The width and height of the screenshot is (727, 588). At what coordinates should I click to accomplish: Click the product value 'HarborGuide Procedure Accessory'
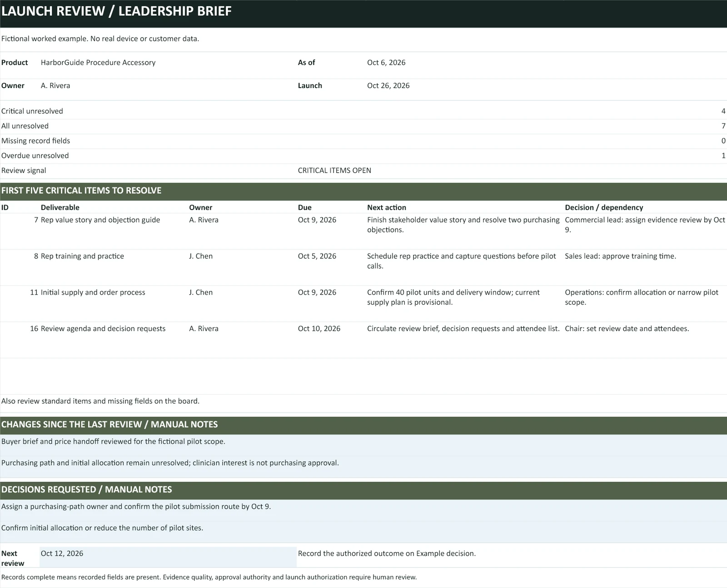click(x=98, y=63)
